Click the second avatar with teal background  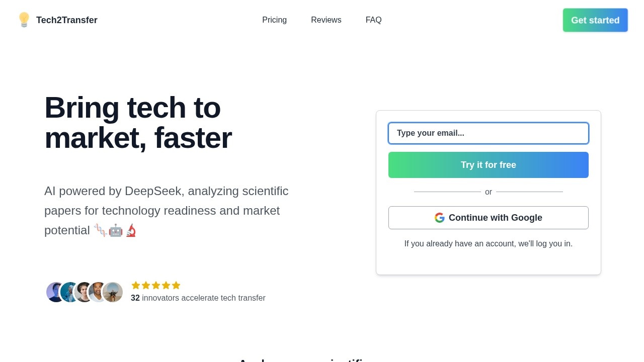(x=68, y=292)
